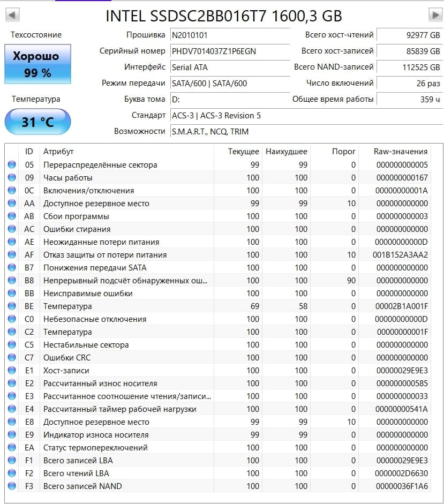Select the Всего записей NAND attribute text

coord(82,486)
